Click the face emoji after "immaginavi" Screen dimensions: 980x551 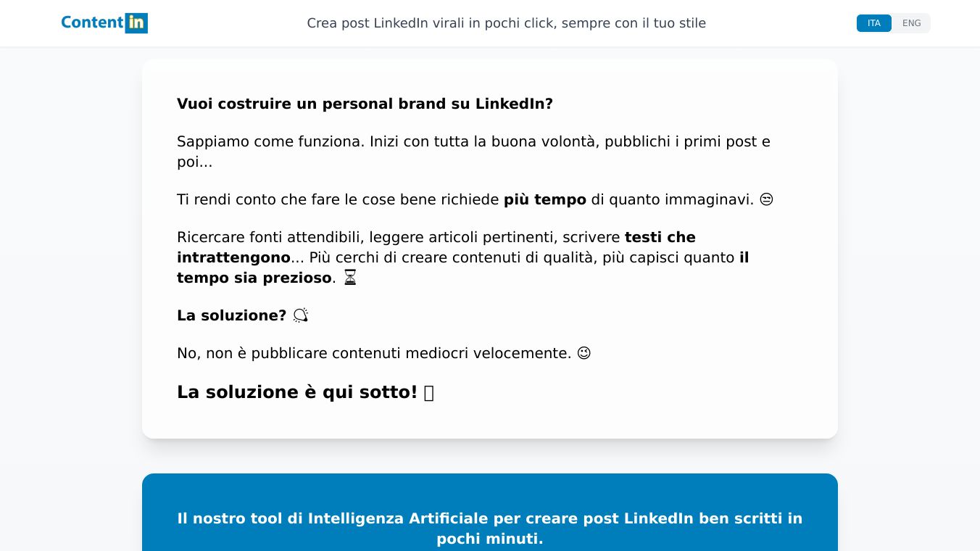coord(766,199)
